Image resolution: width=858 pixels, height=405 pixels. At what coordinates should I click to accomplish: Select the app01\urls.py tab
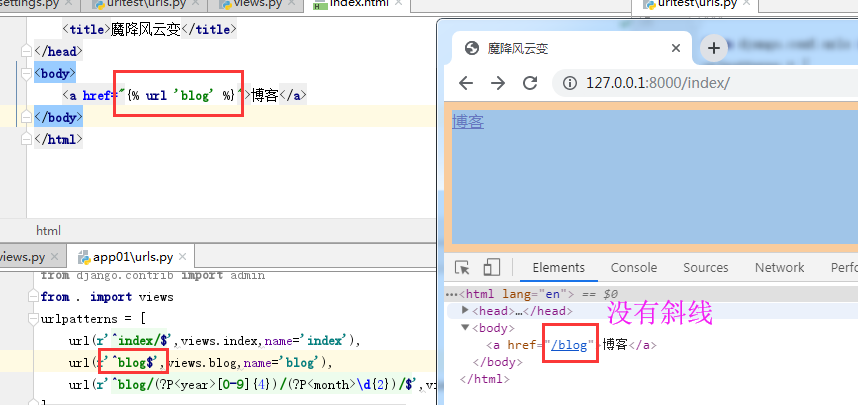coord(132,257)
